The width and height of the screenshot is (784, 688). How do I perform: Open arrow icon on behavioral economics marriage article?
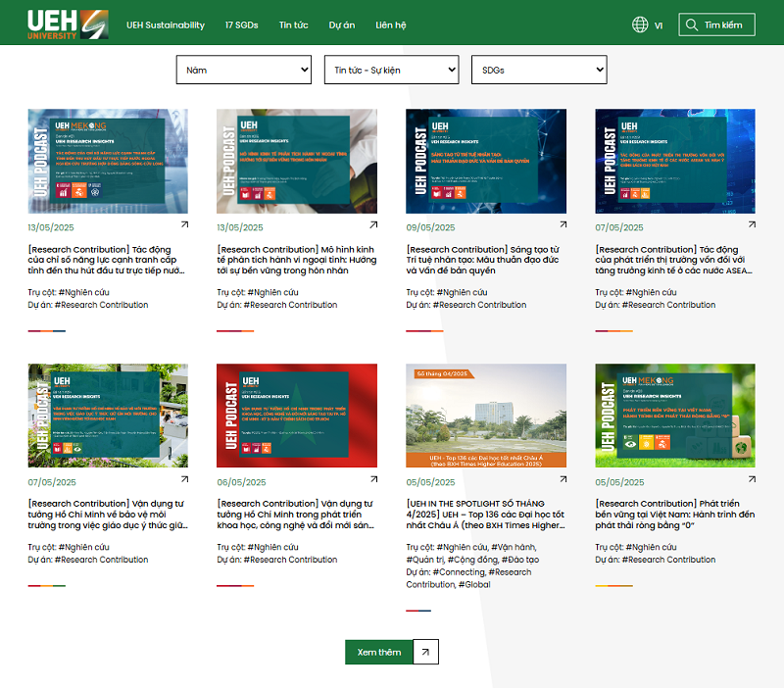click(373, 225)
